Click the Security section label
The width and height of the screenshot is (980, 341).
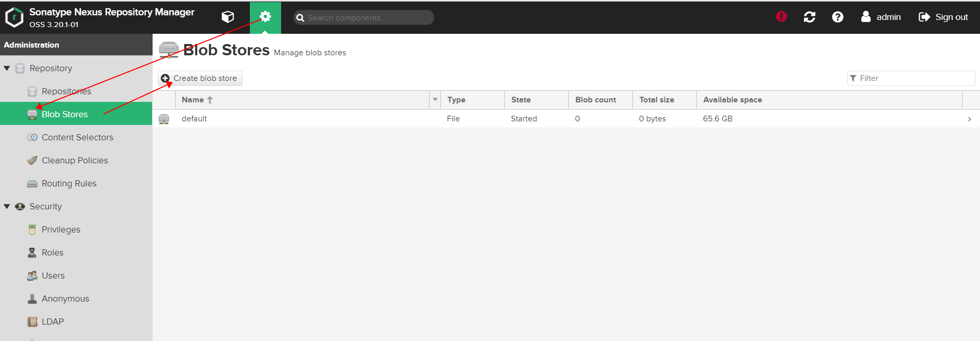click(x=46, y=206)
